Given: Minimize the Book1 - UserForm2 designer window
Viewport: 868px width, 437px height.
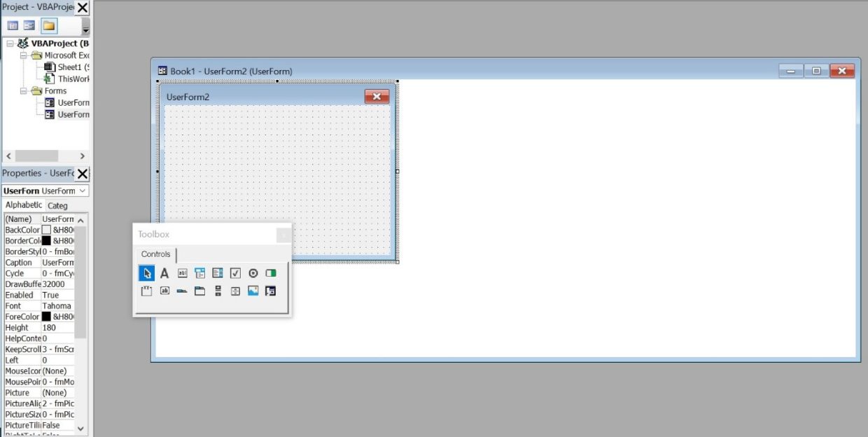Looking at the screenshot, I should tap(790, 71).
